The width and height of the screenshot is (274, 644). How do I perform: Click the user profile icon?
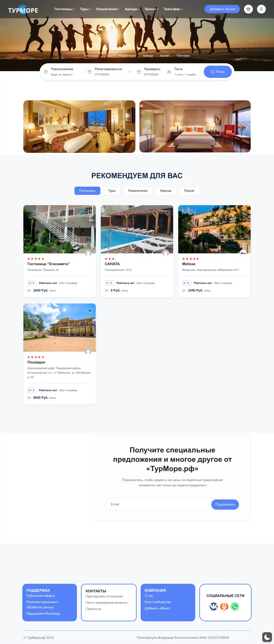tap(261, 9)
